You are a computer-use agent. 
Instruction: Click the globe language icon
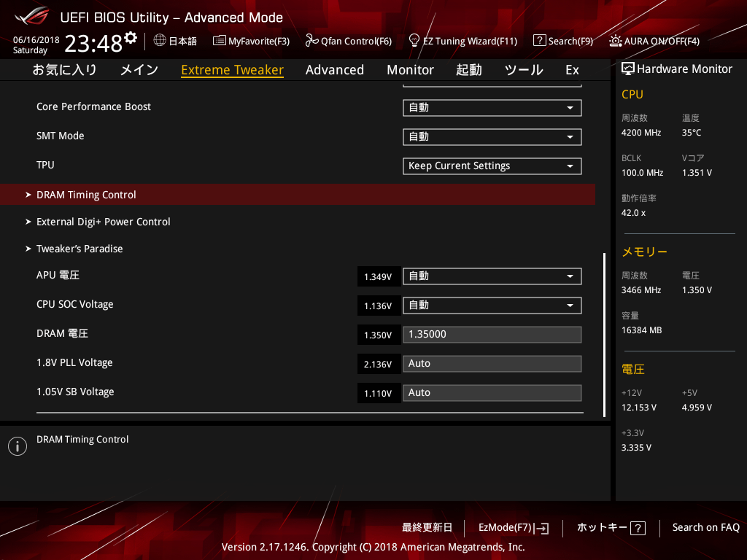click(x=160, y=40)
